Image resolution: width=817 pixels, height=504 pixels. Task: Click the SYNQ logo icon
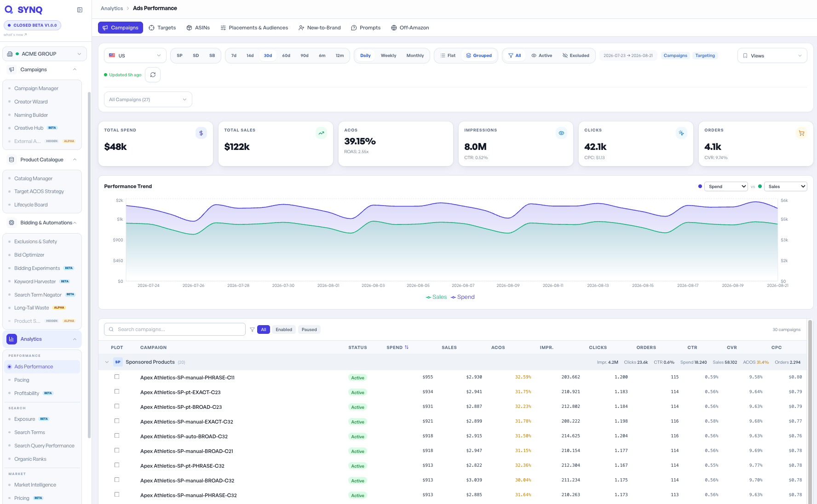tap(9, 10)
